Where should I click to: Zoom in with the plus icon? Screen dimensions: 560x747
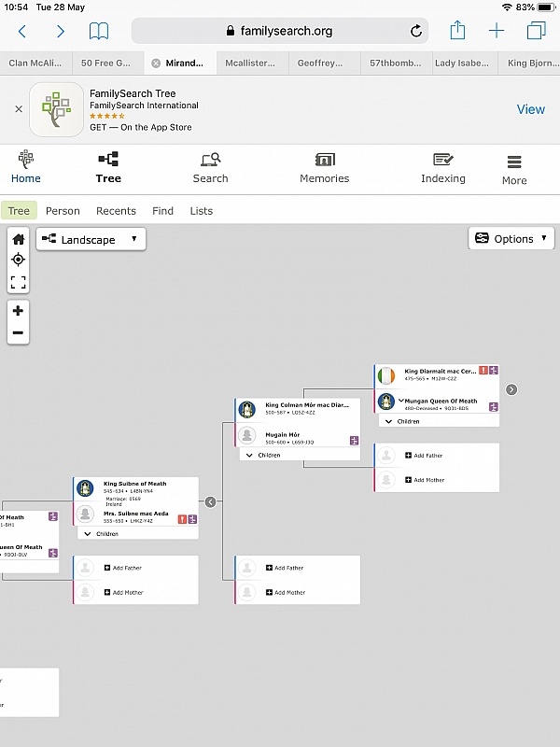18,310
